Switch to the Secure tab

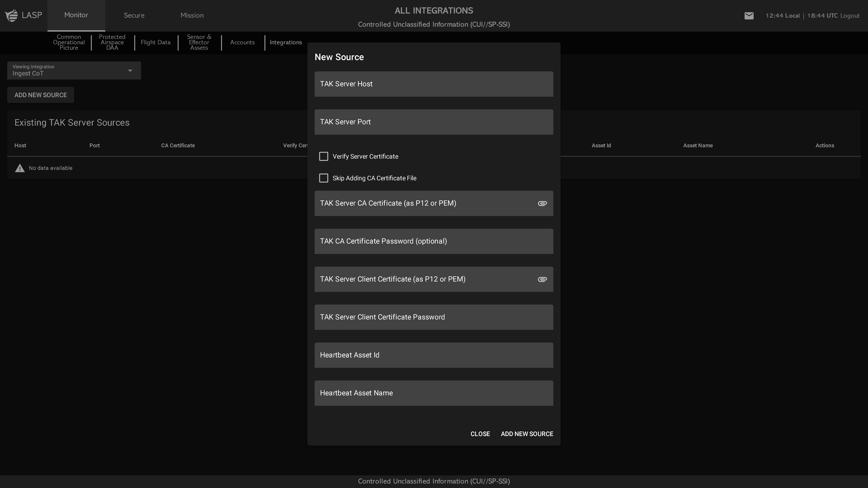[x=134, y=15]
